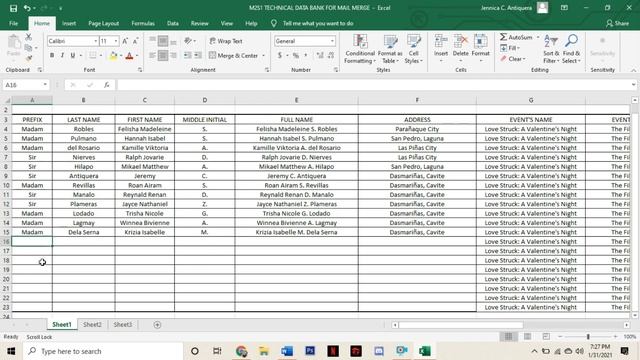Click the Insert Function fx button
Image resolution: width=640 pixels, height=360 pixels.
[x=107, y=85]
